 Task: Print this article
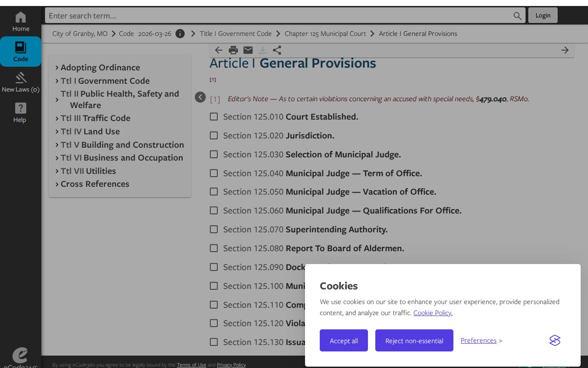pyautogui.click(x=233, y=50)
